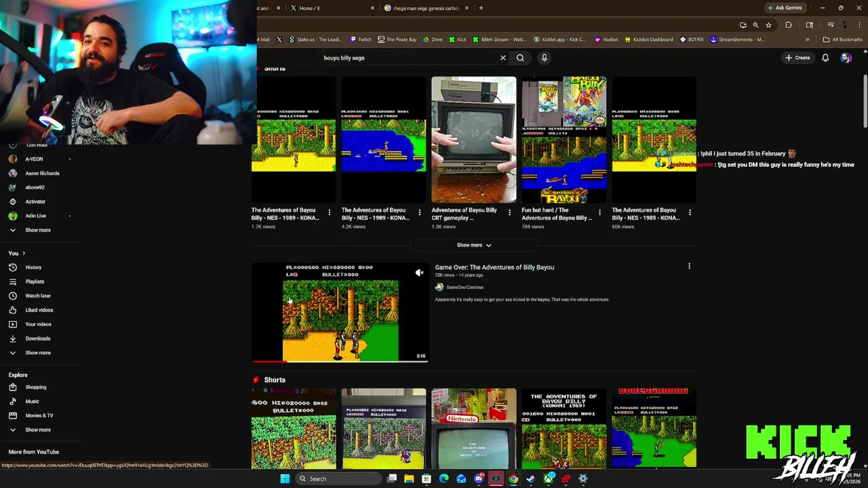Open Steam from the taskbar
Image resolution: width=868 pixels, height=488 pixels.
click(x=531, y=479)
